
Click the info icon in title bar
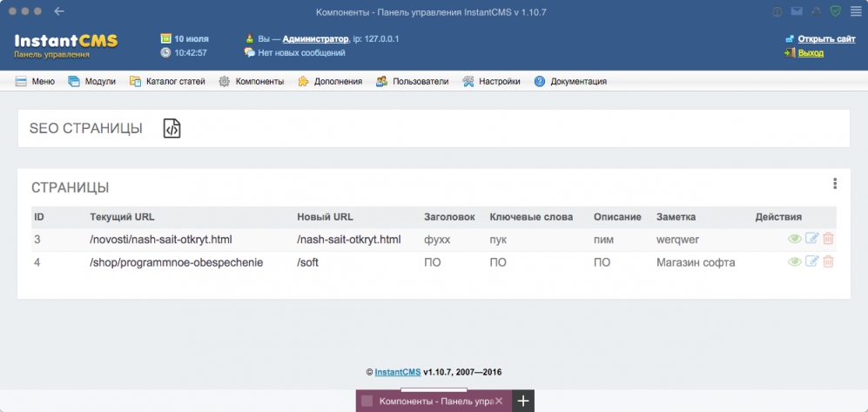777,11
